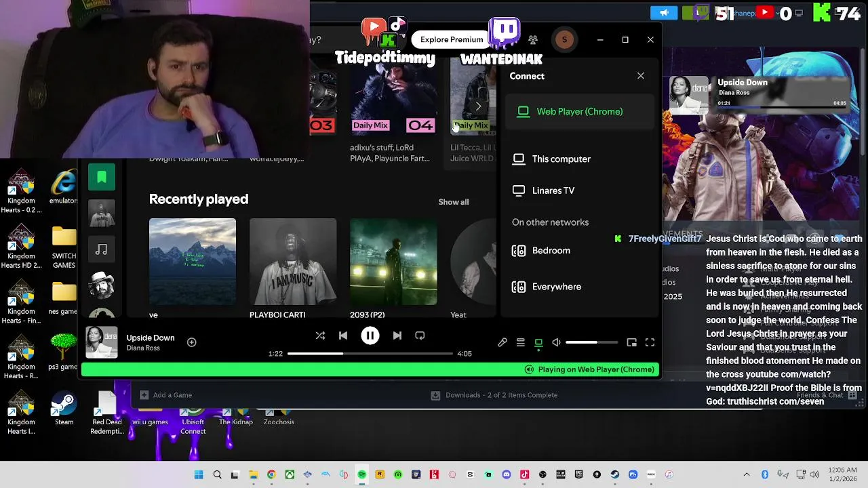868x488 pixels.
Task: Open Spotify icon in taskbar
Action: click(x=362, y=474)
